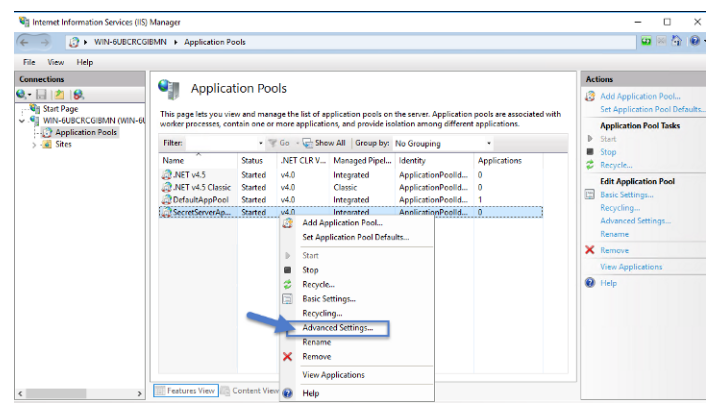Click the .NET v4.5 pool icon
Screen dimensions: 722x412
click(166, 175)
